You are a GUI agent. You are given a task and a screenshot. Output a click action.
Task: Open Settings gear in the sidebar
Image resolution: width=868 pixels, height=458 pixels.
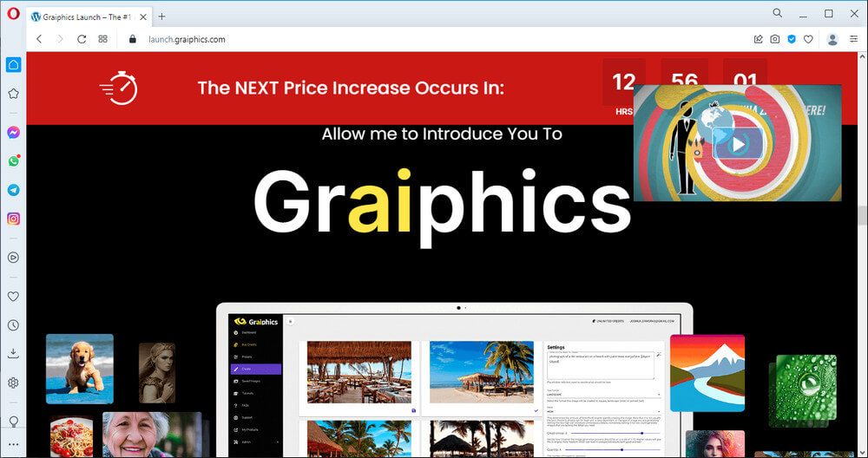13,383
